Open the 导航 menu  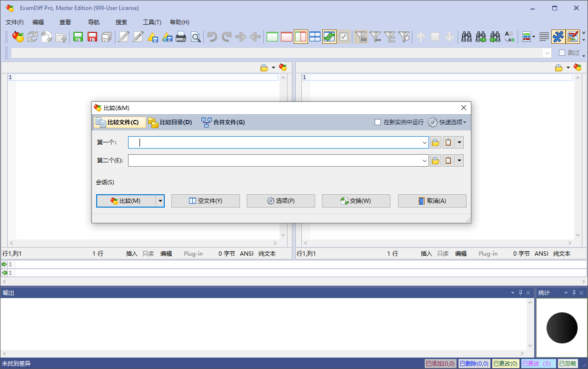point(94,22)
